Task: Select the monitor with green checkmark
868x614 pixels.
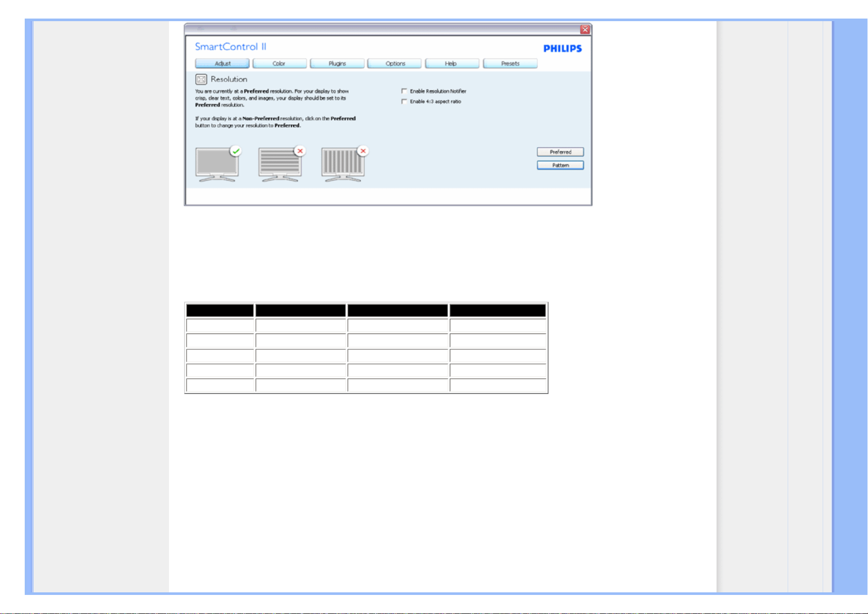Action: (x=217, y=164)
